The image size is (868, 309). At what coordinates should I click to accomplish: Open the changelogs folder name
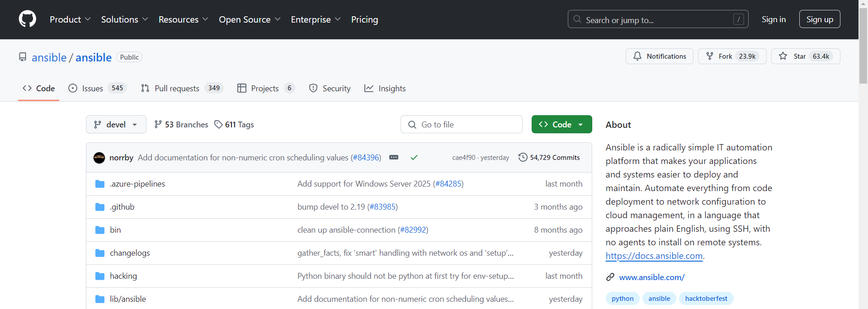point(130,253)
